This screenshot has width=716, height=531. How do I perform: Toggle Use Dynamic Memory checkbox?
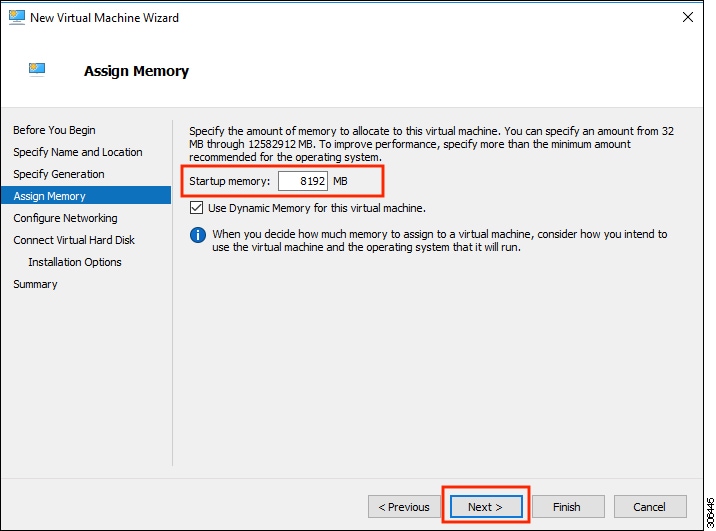click(196, 208)
